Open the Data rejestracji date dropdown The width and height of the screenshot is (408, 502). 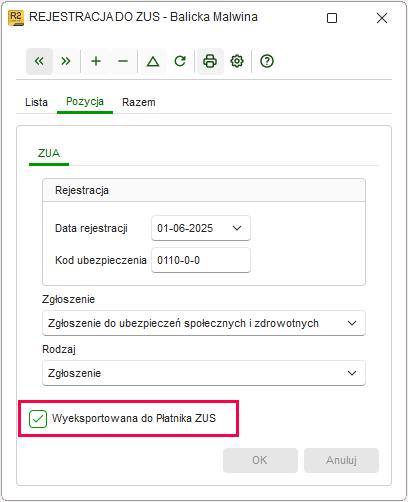(x=237, y=228)
